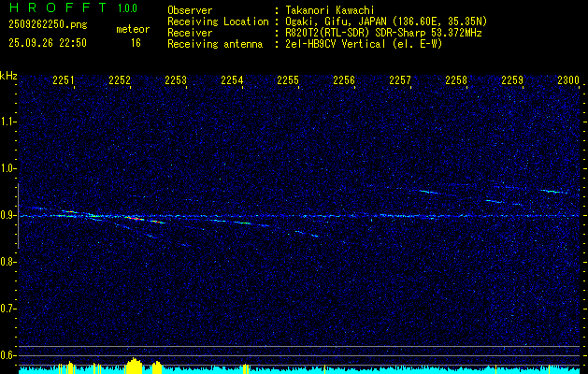Click the tall yellow peak in bottom intensity bar
Image resolution: width=588 pixels, height=374 pixels.
[134, 365]
